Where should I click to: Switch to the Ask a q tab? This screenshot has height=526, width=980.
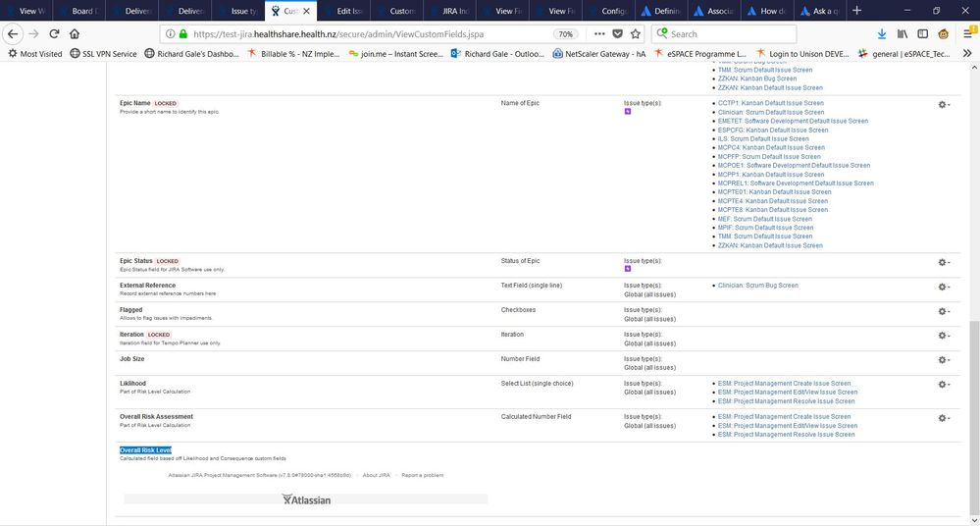[x=820, y=11]
